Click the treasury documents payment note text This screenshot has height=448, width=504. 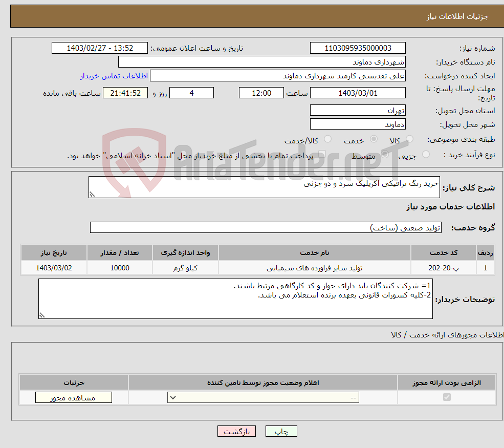190,156
